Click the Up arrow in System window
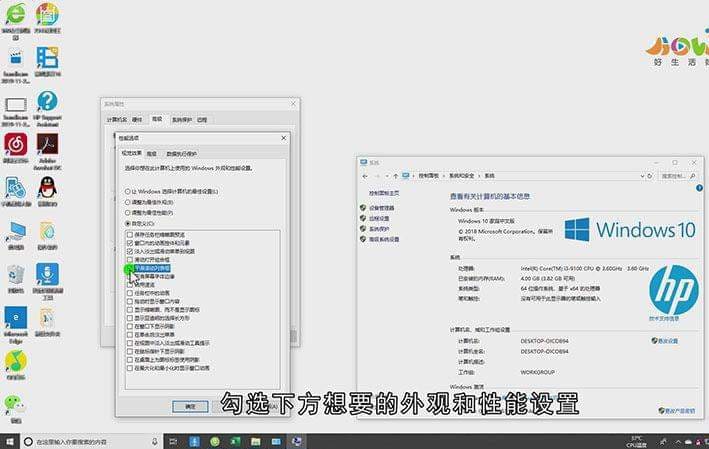 click(396, 176)
